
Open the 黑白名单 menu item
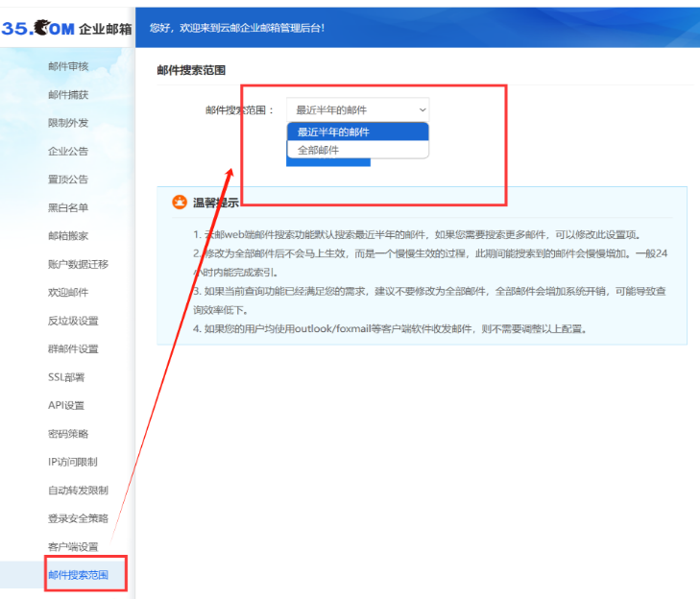coord(68,207)
